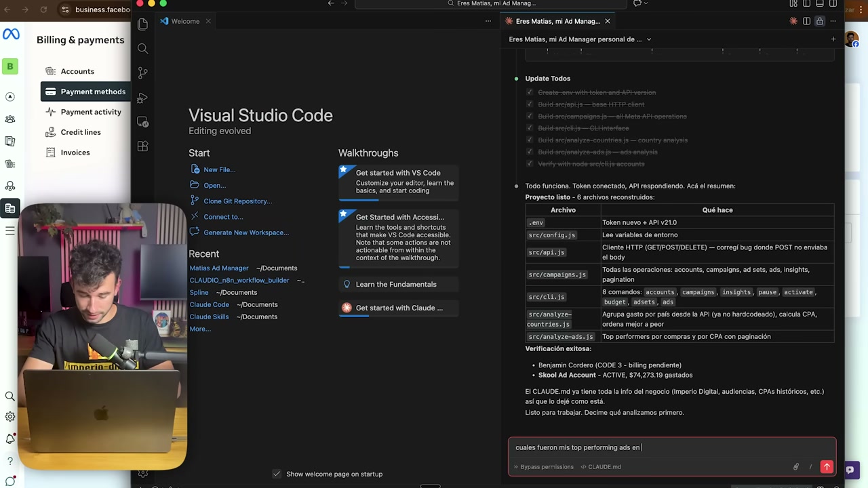
Task: Toggle the Build src/analyze-ads.js todo checkbox
Action: (x=530, y=152)
